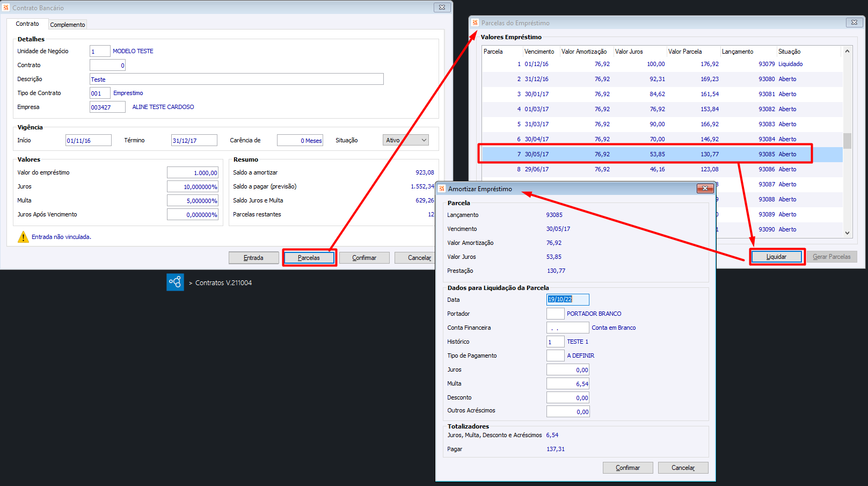This screenshot has width=868, height=486.
Task: Click the Início date field
Action: [89, 140]
